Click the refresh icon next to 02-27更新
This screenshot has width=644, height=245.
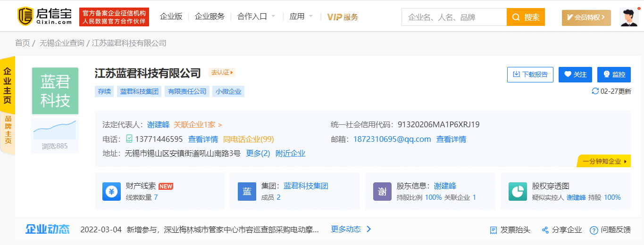595,91
